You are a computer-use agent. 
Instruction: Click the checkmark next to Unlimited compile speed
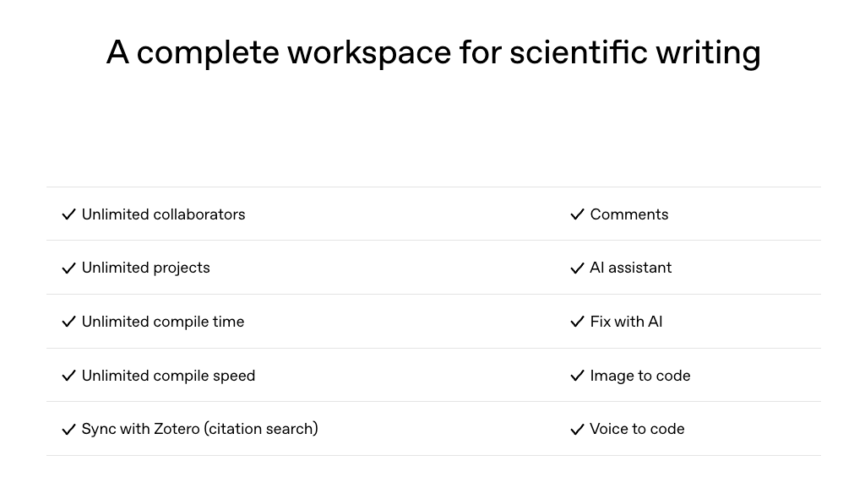69,376
